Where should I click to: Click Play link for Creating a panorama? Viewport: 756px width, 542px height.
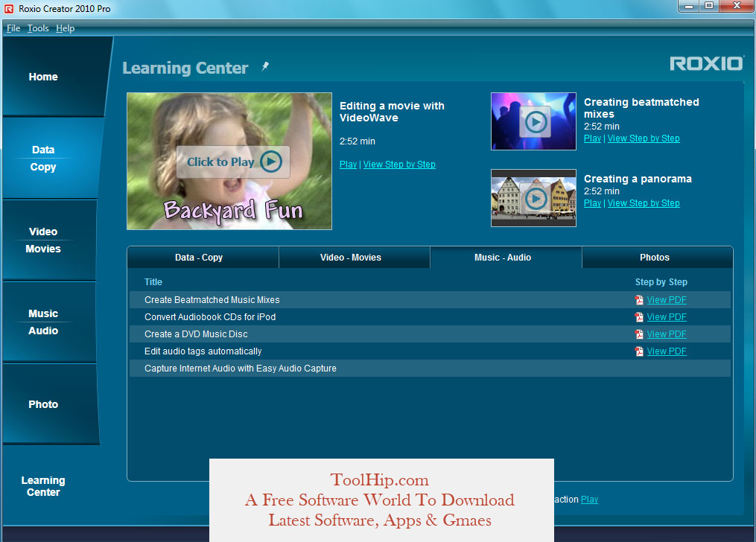pos(593,203)
